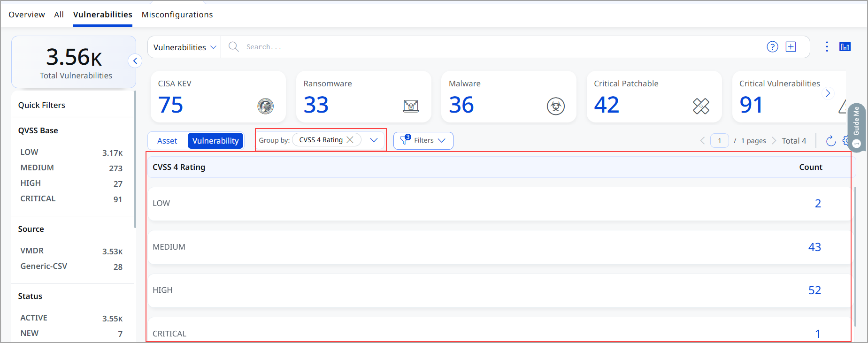Go to the next page arrow
The image size is (868, 343).
pyautogui.click(x=774, y=141)
